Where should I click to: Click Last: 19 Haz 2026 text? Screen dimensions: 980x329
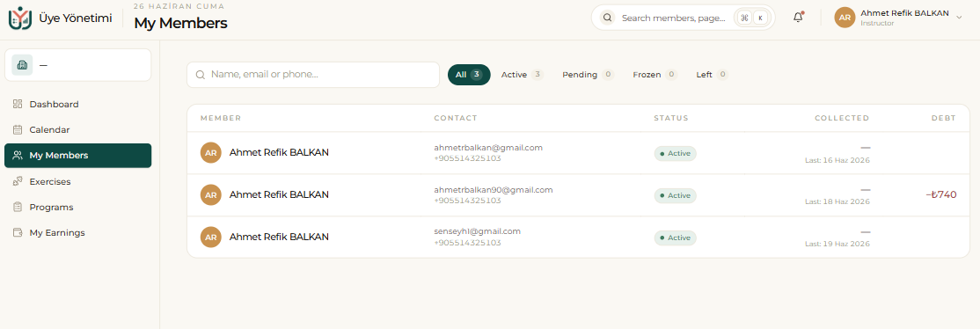click(x=837, y=244)
